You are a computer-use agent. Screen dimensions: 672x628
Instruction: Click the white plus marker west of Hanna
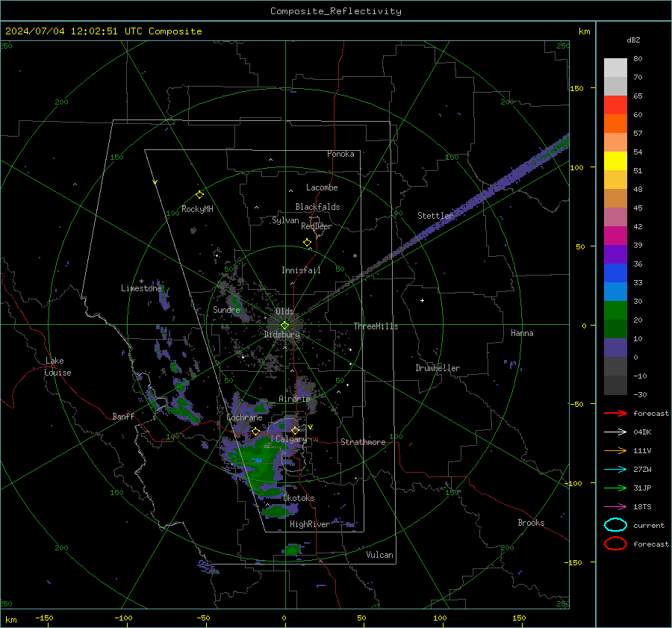coord(422,300)
